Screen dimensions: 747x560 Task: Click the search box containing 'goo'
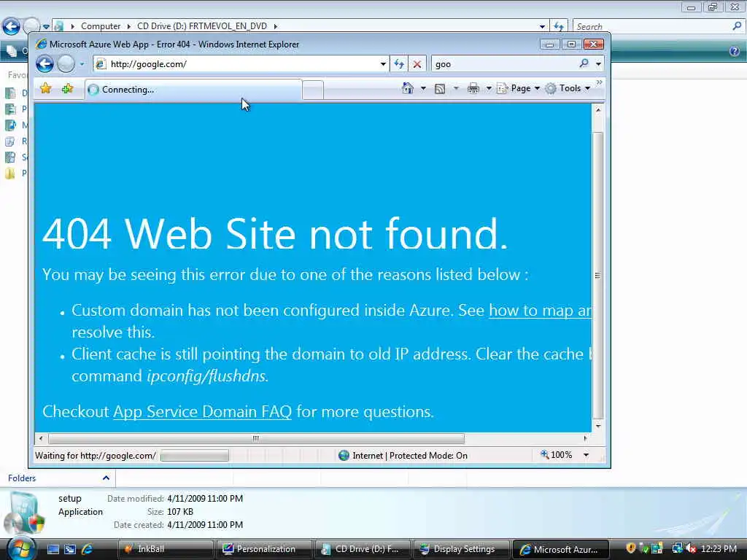[x=504, y=64]
